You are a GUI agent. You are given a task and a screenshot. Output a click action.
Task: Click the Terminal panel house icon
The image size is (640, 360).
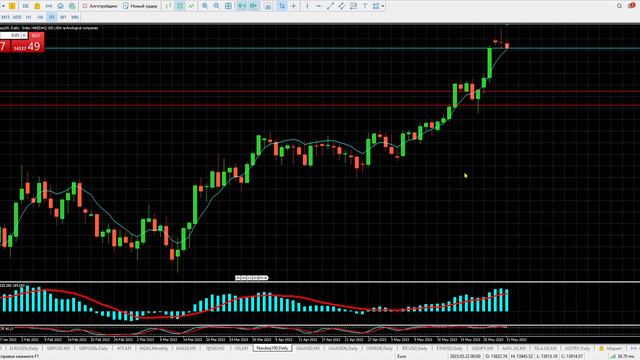pos(60,6)
